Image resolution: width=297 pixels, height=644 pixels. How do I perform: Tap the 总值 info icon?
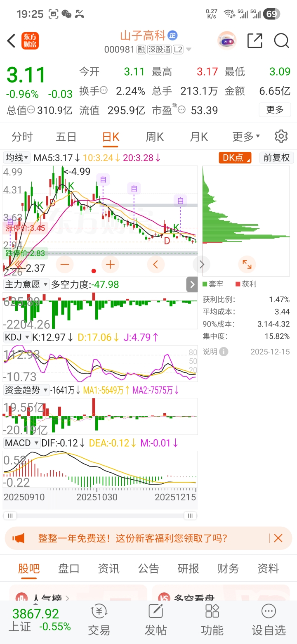(31, 110)
